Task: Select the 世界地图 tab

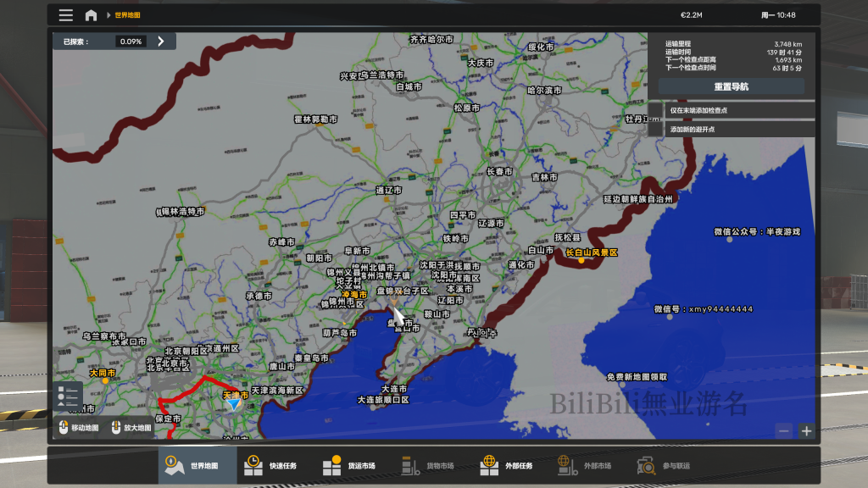Action: (198, 465)
